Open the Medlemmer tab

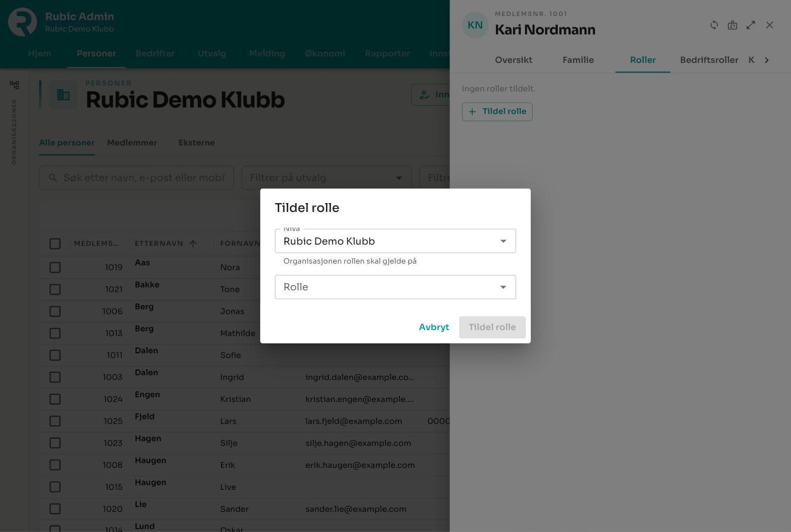[x=132, y=142]
